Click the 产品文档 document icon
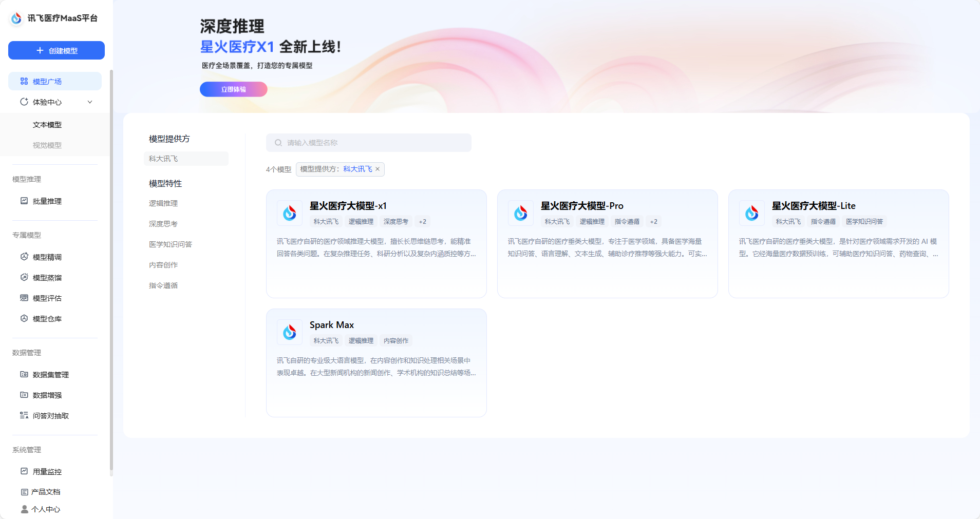This screenshot has height=519, width=980. (24, 492)
